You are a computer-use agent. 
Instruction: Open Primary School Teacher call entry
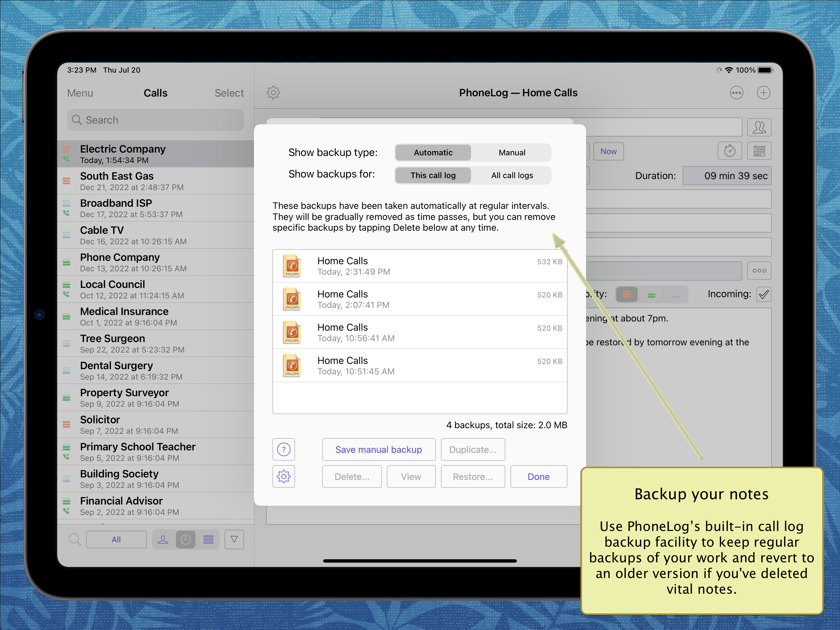(156, 452)
